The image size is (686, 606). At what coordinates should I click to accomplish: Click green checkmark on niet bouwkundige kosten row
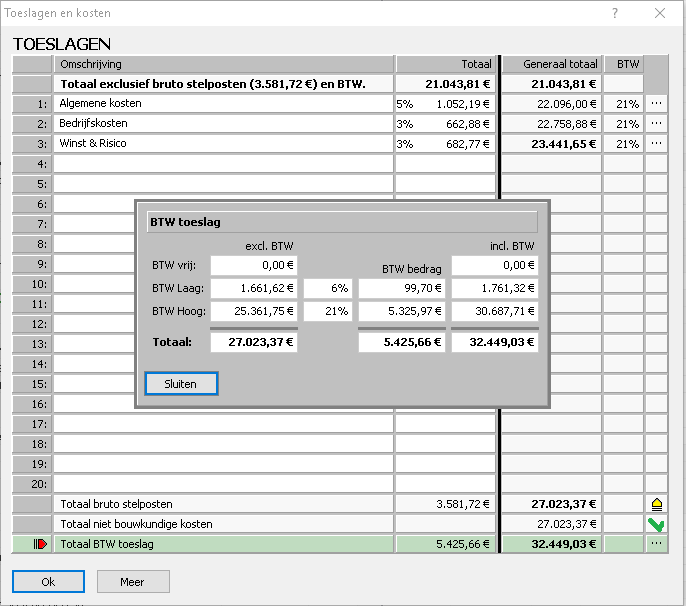(x=656, y=524)
